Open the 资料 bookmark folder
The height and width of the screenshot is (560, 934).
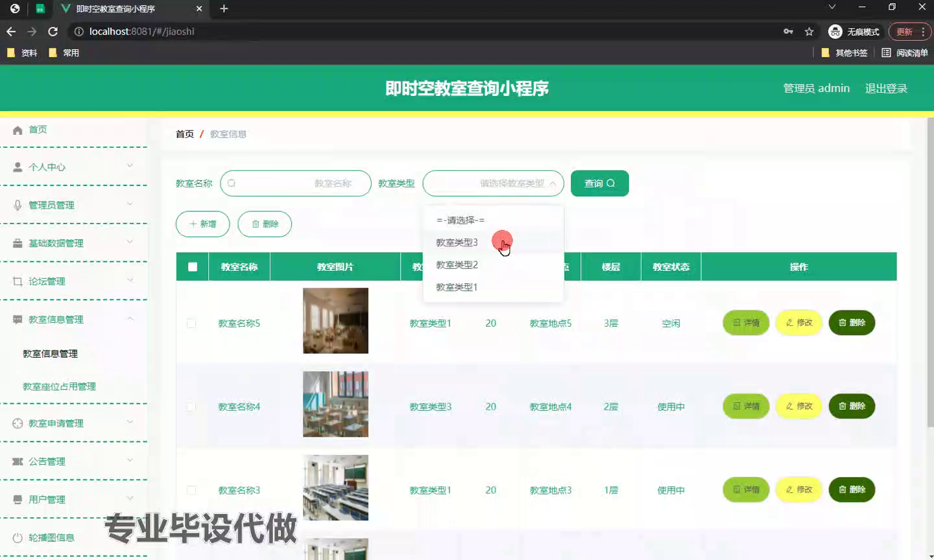[22, 52]
